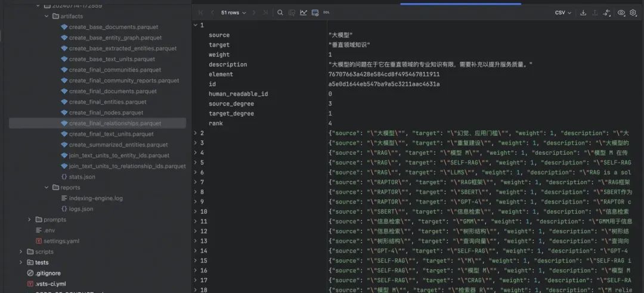Open create_final_text_units.parquet
This screenshot has width=644, height=293.
click(x=112, y=134)
